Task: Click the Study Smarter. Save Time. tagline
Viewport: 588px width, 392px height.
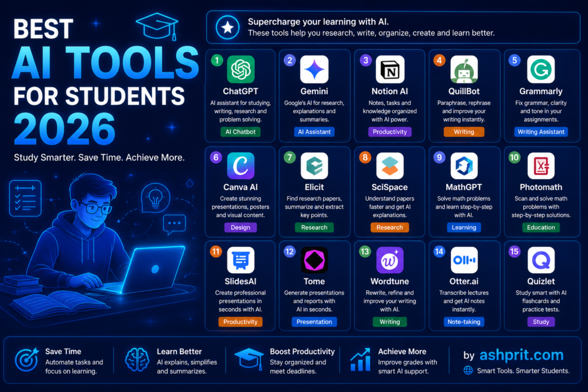Action: coord(99,157)
